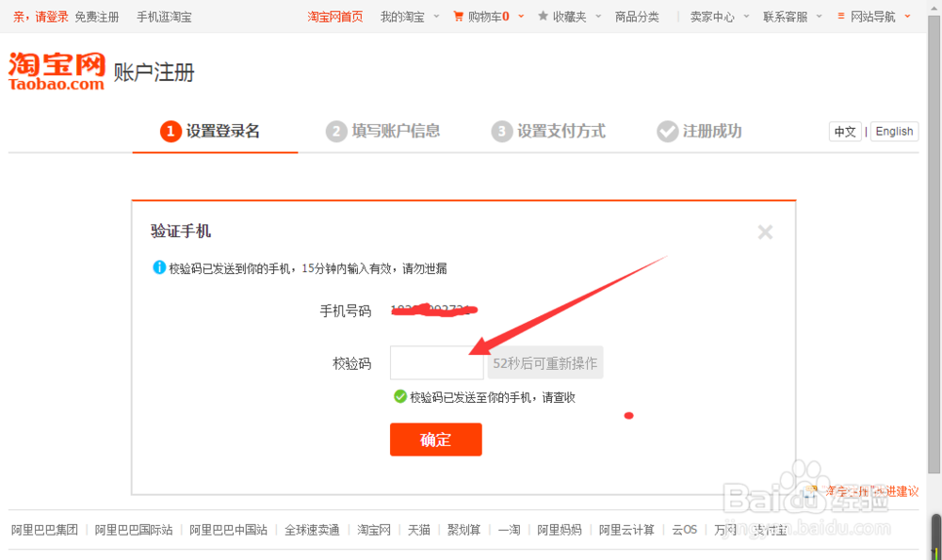Viewport: 942px width, 560px height.
Task: Open footer link 一淘
Action: (509, 529)
